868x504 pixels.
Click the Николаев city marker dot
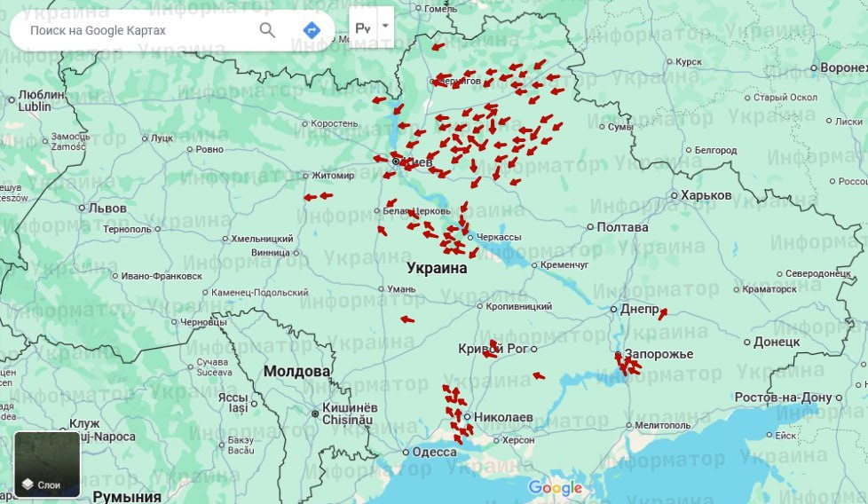tap(467, 416)
